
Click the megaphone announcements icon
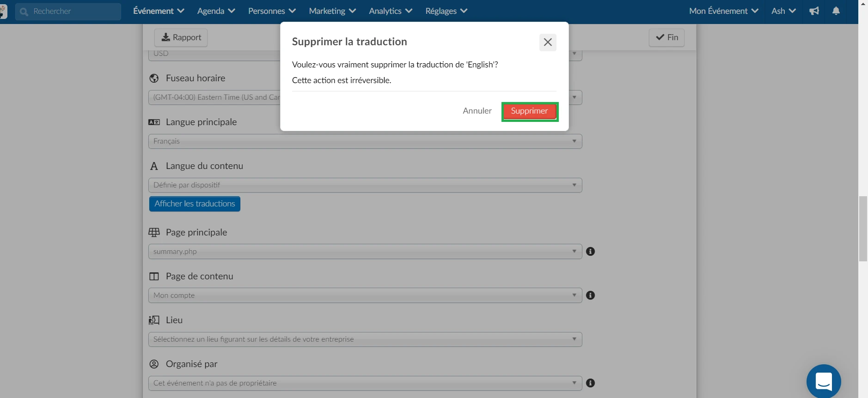(814, 11)
